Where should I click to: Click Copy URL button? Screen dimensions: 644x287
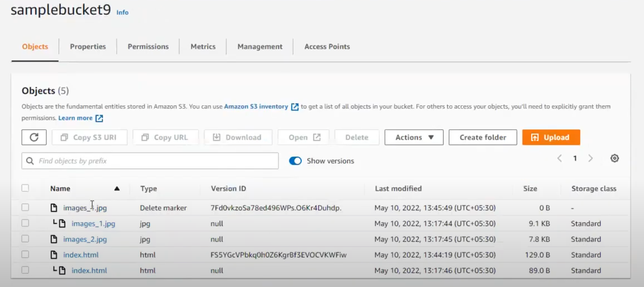coord(166,137)
